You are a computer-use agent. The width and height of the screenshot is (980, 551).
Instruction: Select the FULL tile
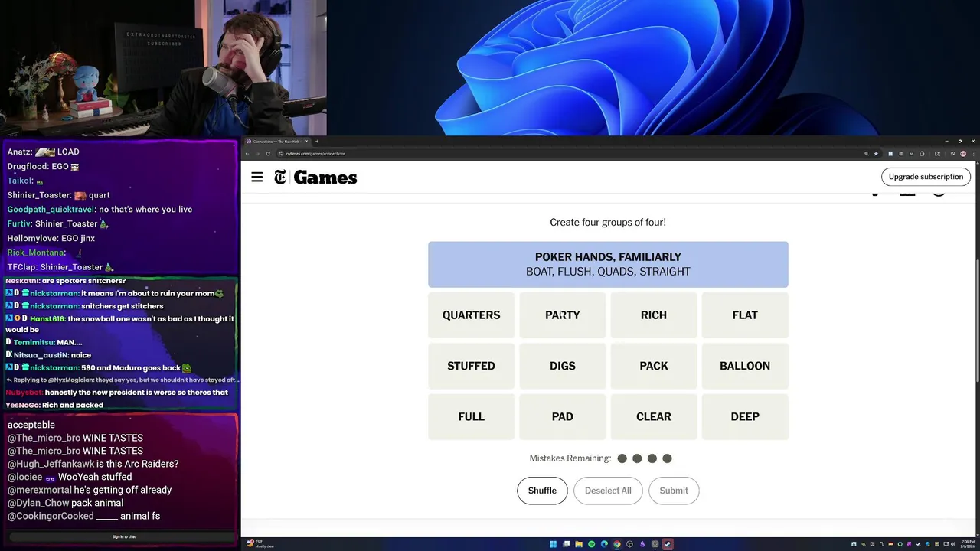(471, 416)
